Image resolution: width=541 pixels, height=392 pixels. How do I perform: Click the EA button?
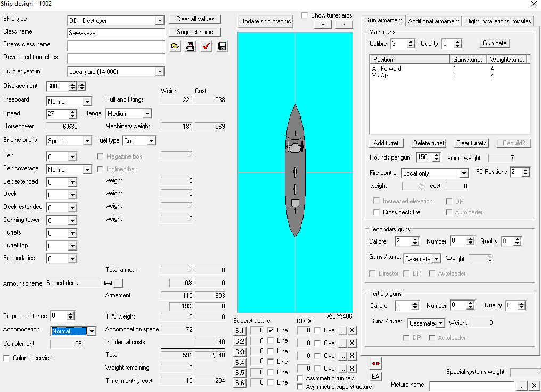click(x=375, y=377)
